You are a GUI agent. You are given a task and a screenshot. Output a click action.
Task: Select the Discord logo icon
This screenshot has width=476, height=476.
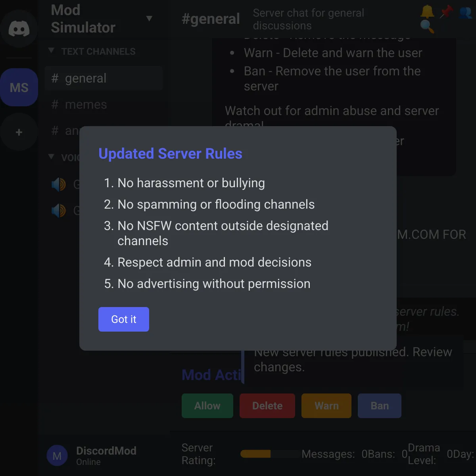coord(19,28)
